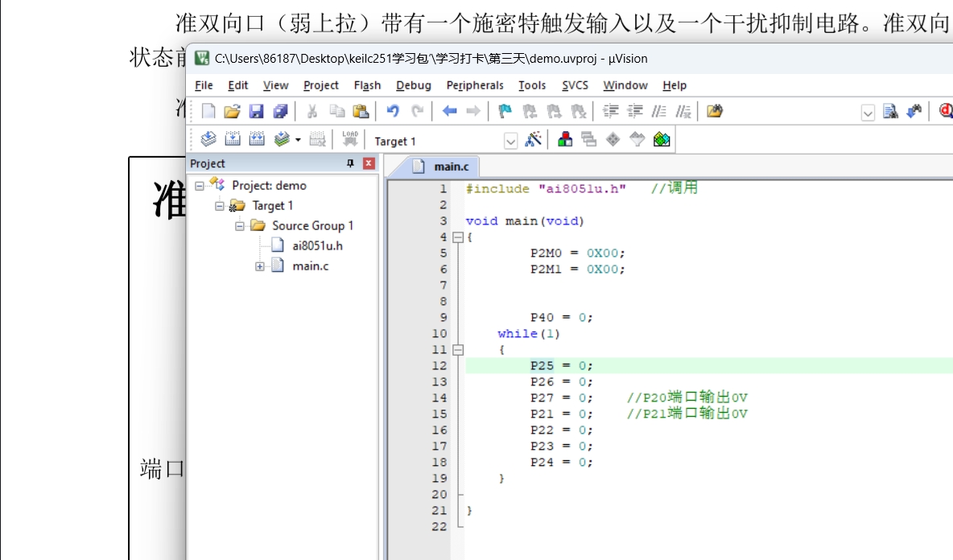Open a project file via the Open icon
Screen dimensions: 953x560
point(233,111)
